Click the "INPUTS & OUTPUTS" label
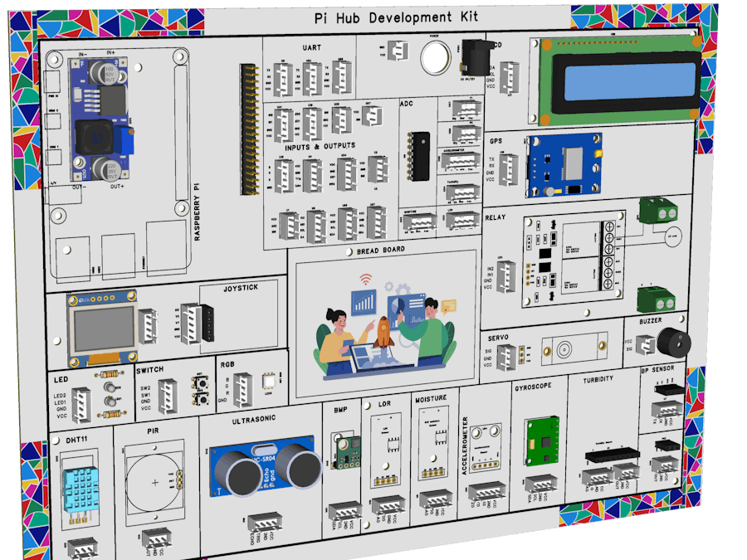 point(320,147)
